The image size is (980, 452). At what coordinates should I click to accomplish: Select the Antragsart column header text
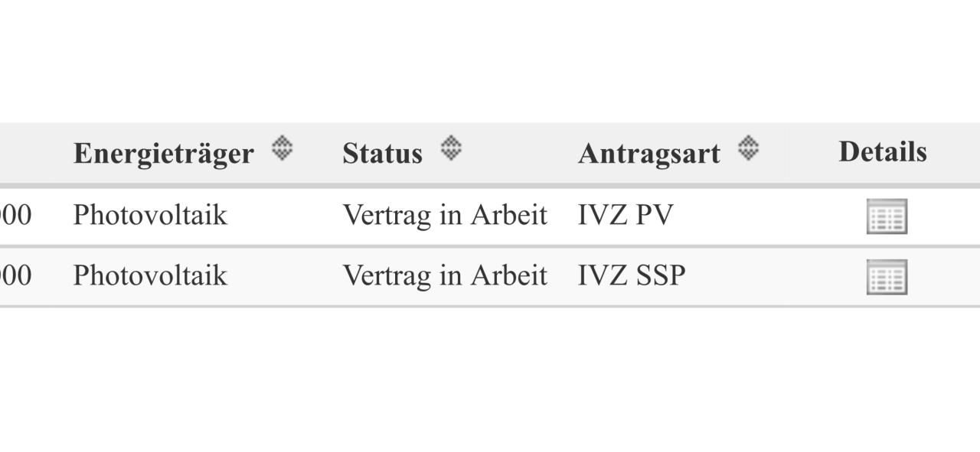pos(648,154)
